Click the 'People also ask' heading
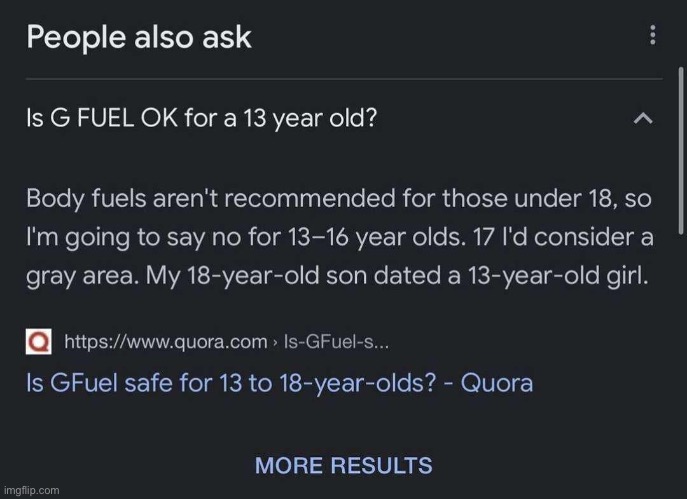Screen dimensions: 687x499 [x=139, y=37]
